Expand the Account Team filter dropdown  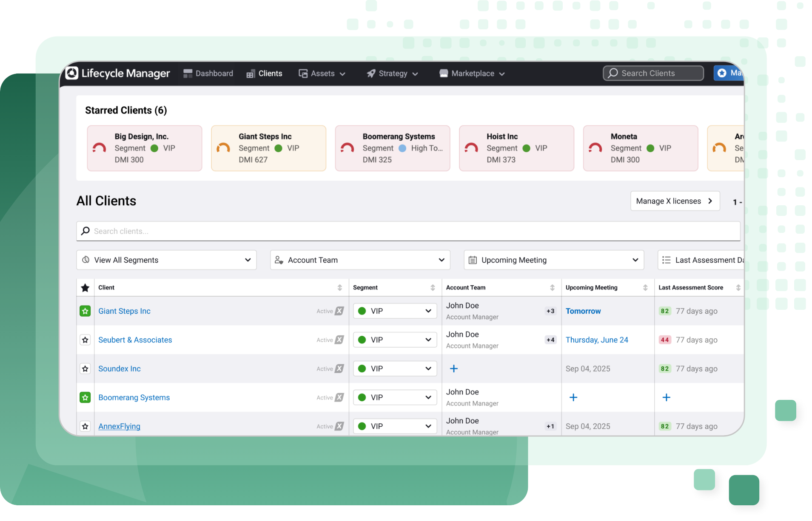pos(360,260)
